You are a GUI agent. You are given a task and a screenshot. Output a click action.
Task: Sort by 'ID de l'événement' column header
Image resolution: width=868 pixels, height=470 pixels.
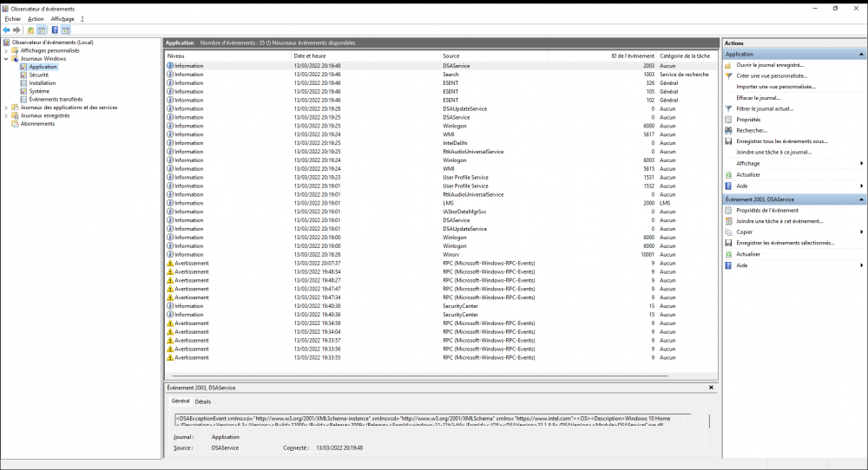[x=602, y=55]
